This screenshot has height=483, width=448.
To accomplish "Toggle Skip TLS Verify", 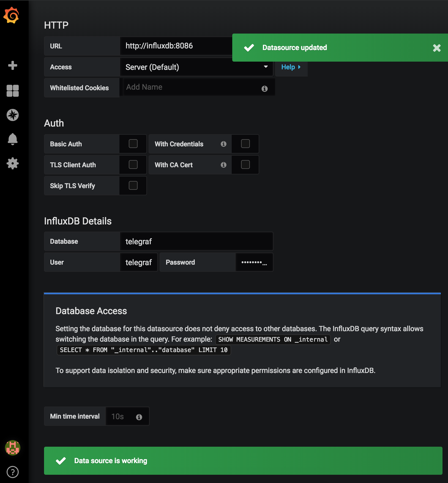I will [133, 185].
